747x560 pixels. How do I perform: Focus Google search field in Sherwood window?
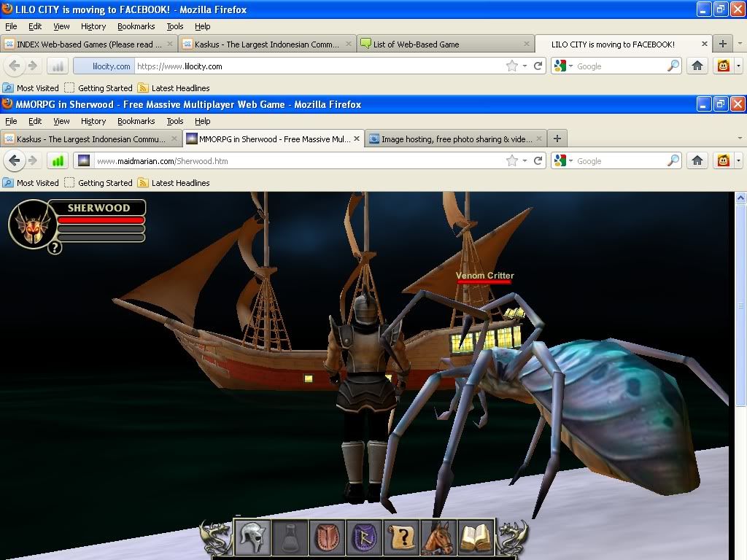click(x=620, y=161)
